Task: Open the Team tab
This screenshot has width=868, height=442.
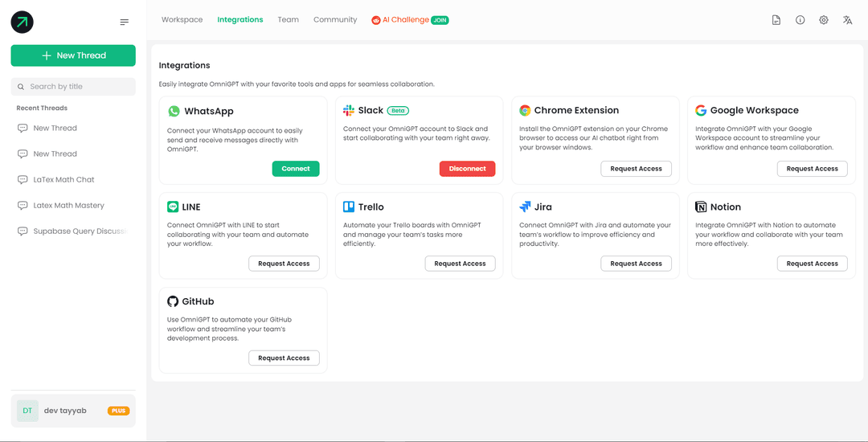Action: (x=289, y=19)
